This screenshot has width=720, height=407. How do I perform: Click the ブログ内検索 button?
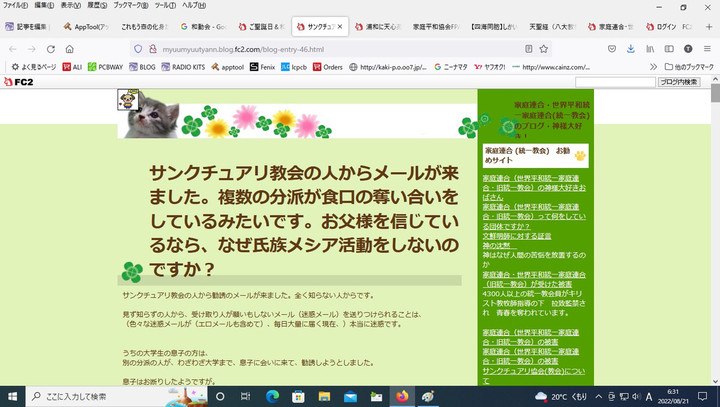pos(682,82)
